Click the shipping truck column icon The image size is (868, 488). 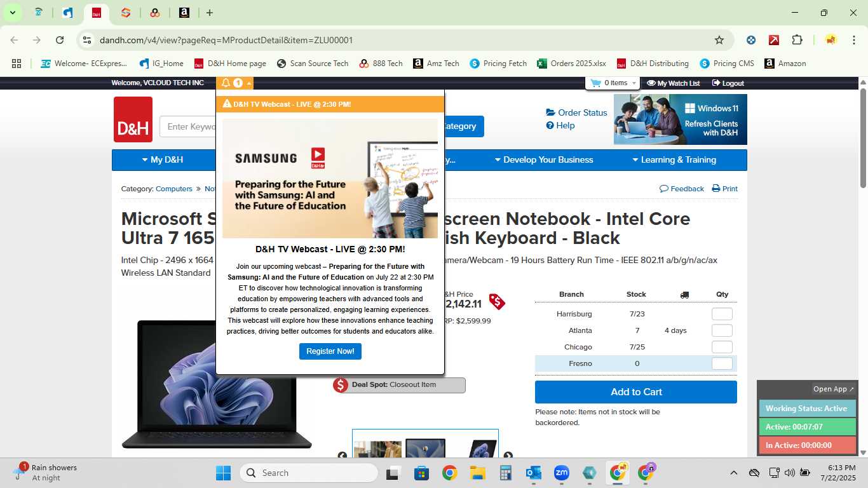tap(684, 295)
